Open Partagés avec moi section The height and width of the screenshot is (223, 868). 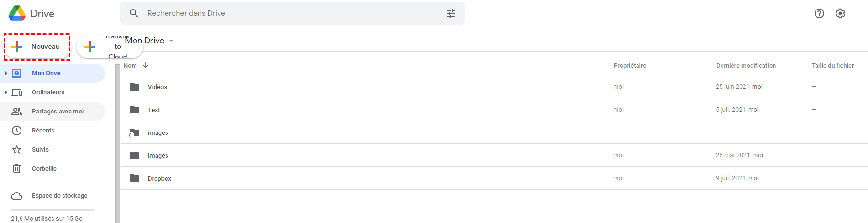(x=57, y=111)
